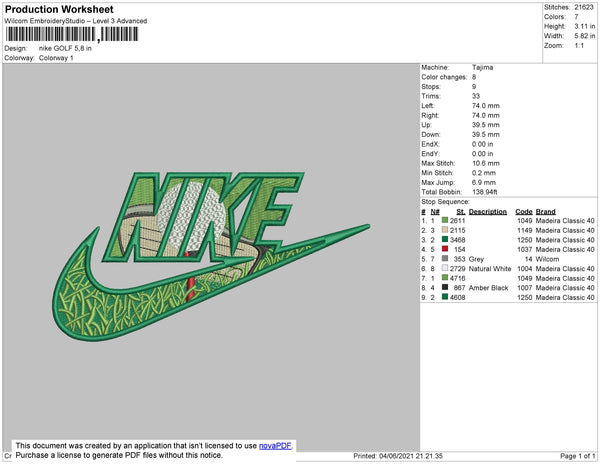
Task: Click the barcode under the worksheet title
Action: click(x=72, y=34)
